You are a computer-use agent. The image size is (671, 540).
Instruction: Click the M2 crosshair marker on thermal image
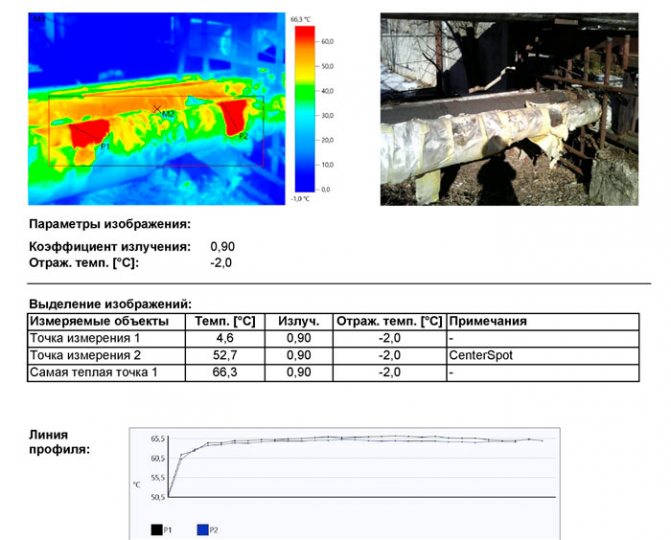pyautogui.click(x=157, y=108)
